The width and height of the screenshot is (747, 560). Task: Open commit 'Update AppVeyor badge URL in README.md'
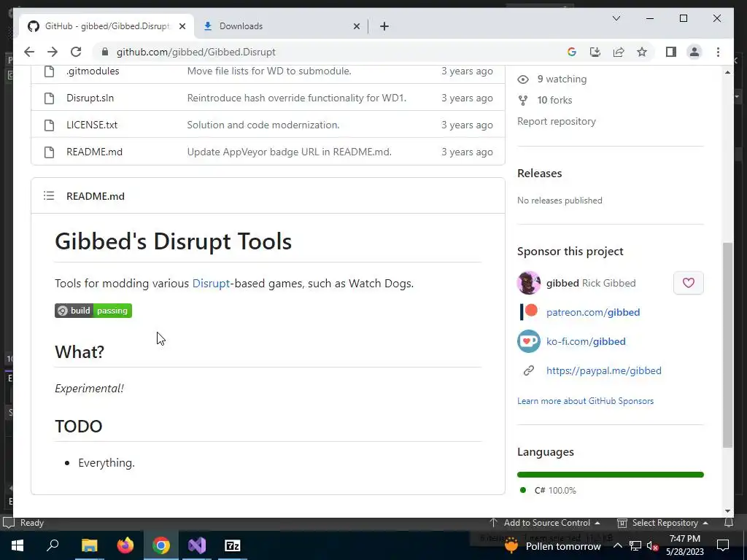tap(289, 152)
